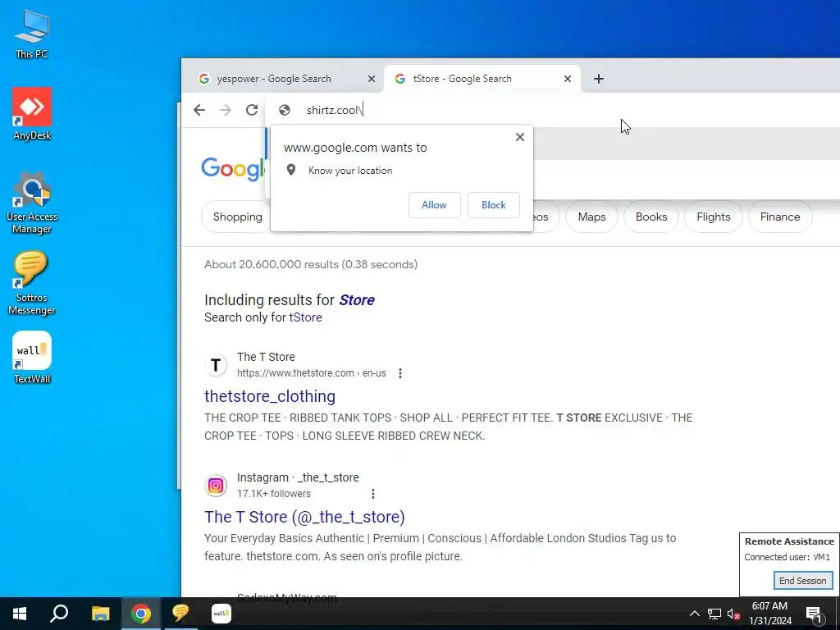Open Softros Messenger desktop shortcut
Screen dimensions: 840x630
[x=32, y=283]
